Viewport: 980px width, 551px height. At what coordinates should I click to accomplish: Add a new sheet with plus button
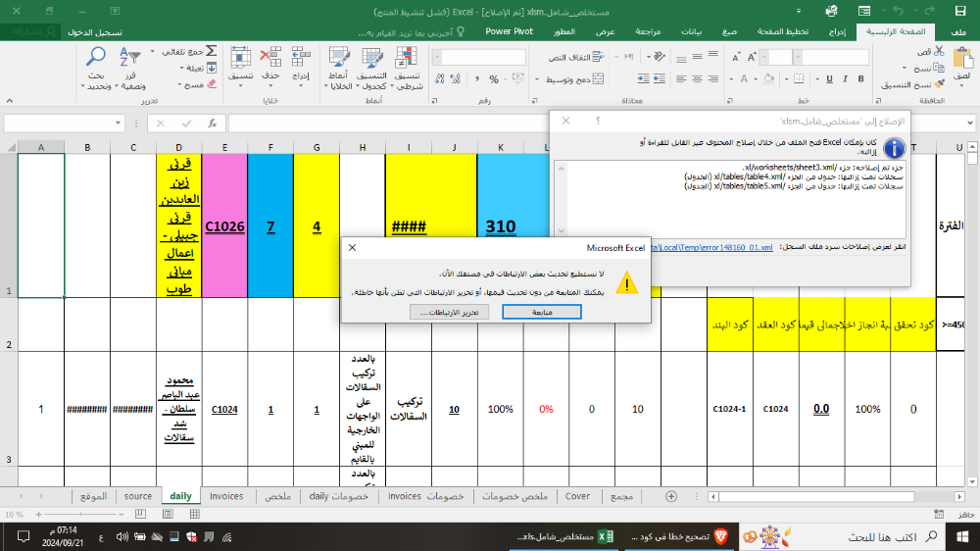[x=671, y=496]
